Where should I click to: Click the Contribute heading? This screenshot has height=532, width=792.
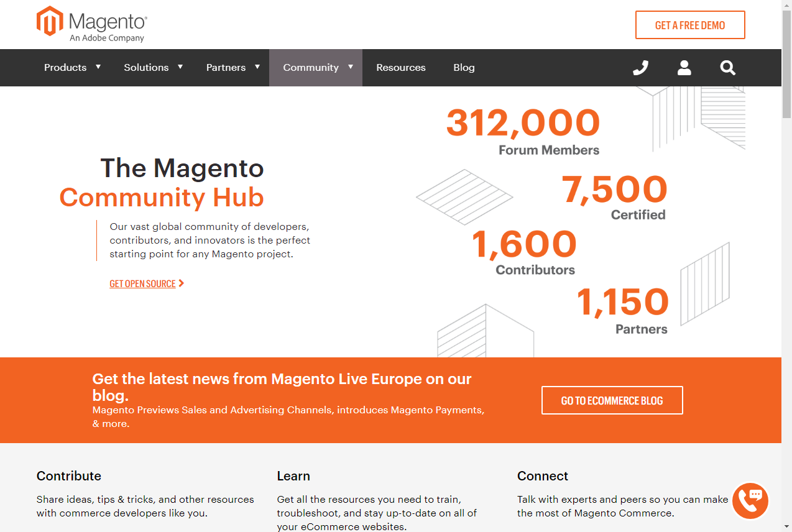pyautogui.click(x=69, y=476)
